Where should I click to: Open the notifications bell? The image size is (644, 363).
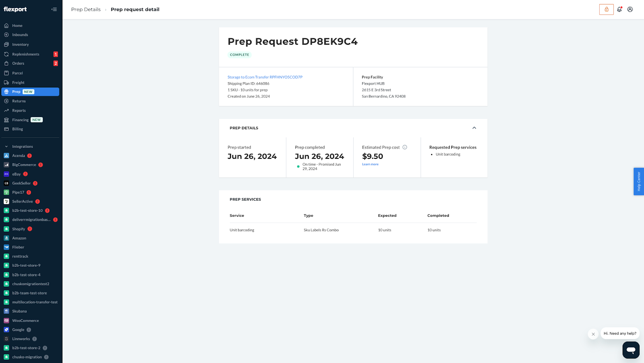pyautogui.click(x=619, y=9)
